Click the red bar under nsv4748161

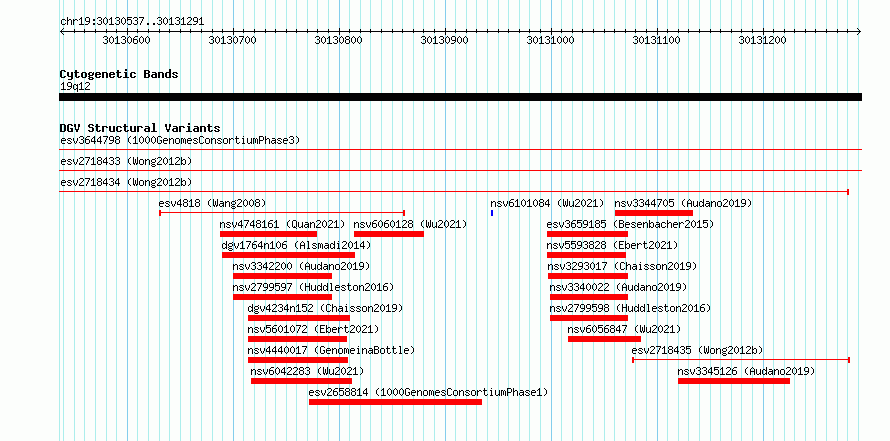point(268,234)
